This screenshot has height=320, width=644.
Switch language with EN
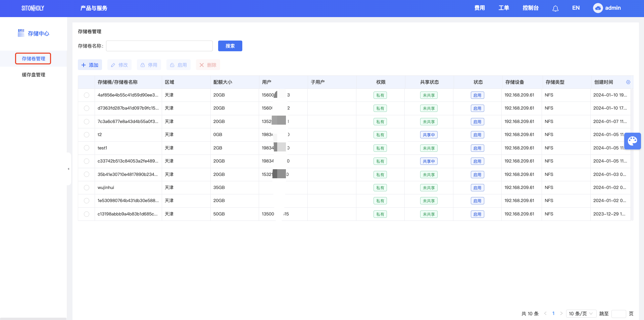[x=576, y=8]
